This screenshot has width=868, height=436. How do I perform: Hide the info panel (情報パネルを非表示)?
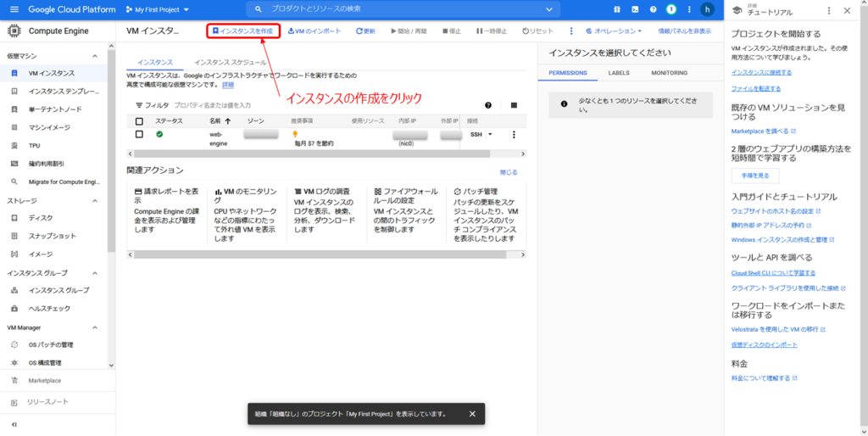tap(684, 31)
